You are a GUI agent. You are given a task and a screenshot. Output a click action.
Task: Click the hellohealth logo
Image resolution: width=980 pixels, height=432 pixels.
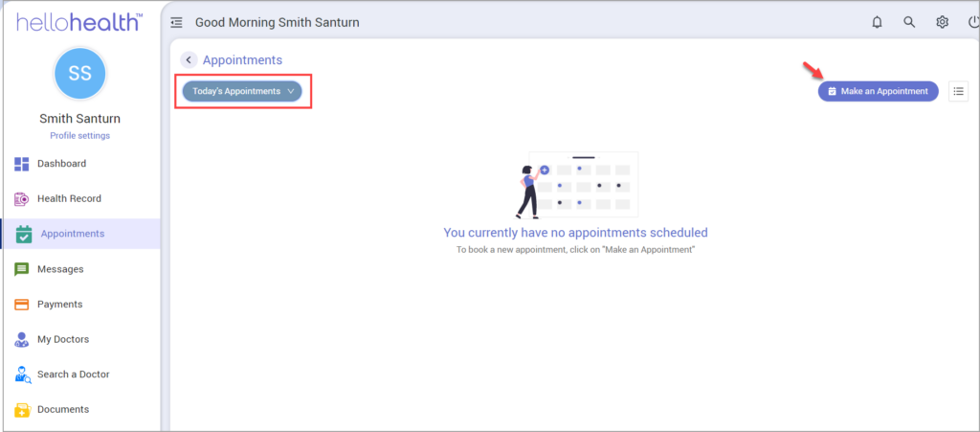pos(79,22)
